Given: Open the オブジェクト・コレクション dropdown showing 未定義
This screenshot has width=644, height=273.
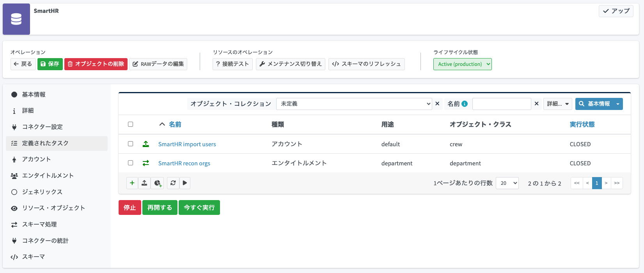Looking at the screenshot, I should 354,104.
